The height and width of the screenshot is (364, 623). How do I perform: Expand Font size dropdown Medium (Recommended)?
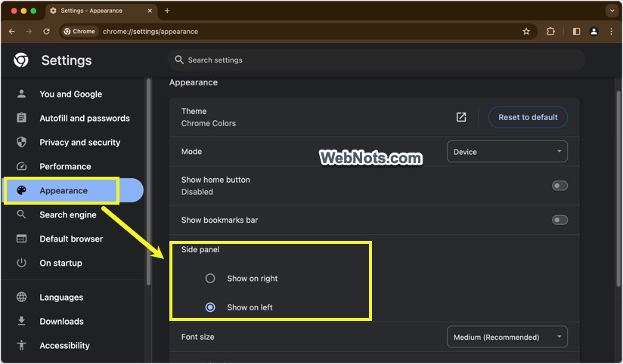click(507, 338)
